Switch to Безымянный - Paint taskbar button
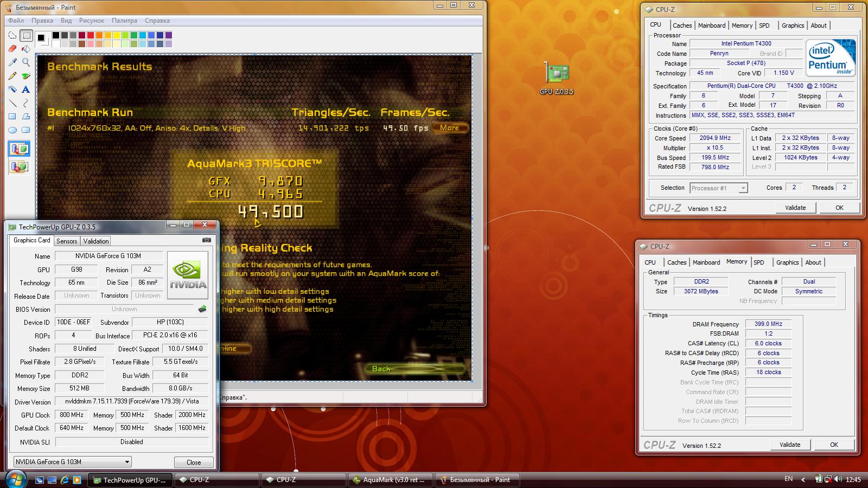 [477, 480]
